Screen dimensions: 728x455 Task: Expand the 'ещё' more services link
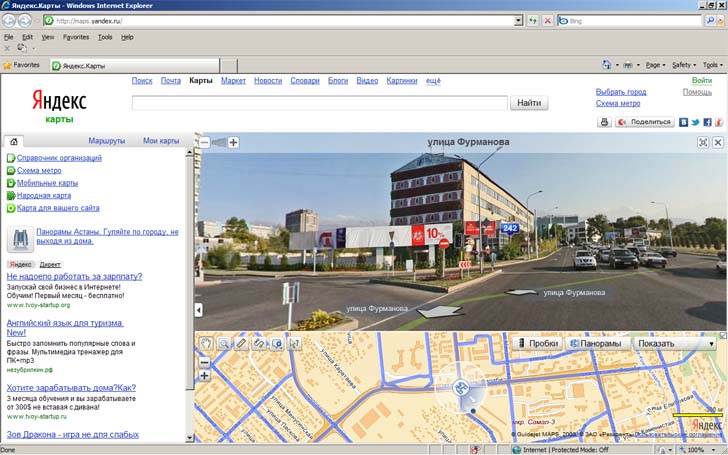tap(433, 81)
